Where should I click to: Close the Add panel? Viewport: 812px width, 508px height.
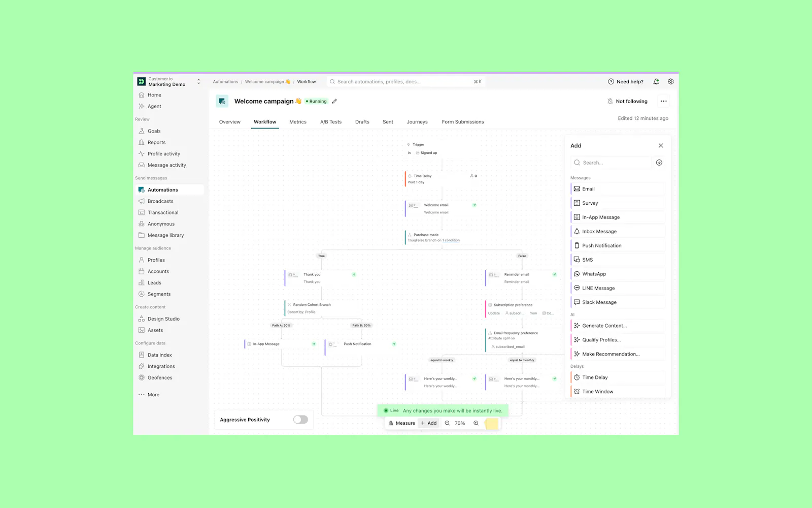661,145
